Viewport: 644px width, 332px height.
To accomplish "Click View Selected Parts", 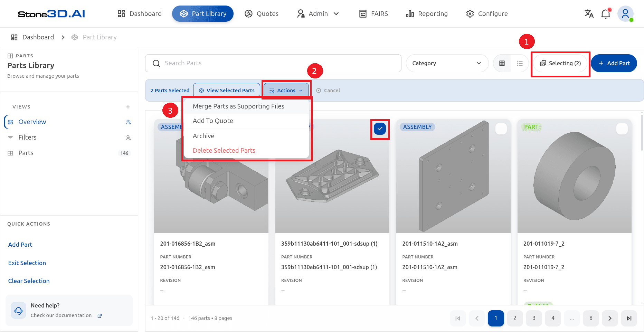I will pyautogui.click(x=227, y=91).
